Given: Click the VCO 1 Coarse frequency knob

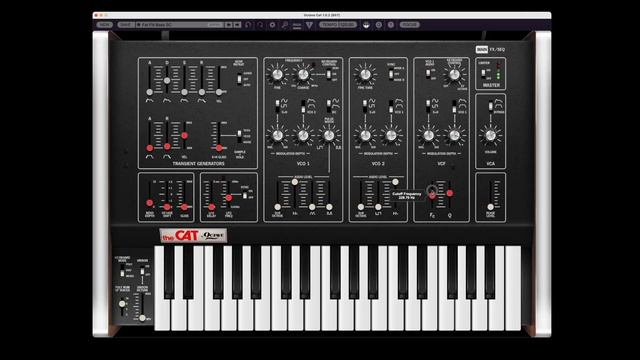Looking at the screenshot, I should click(303, 75).
